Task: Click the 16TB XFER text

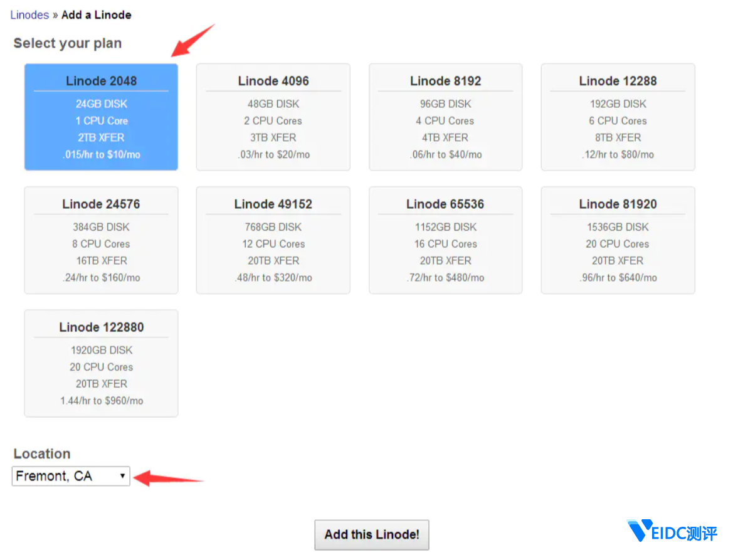Action: pyautogui.click(x=102, y=261)
